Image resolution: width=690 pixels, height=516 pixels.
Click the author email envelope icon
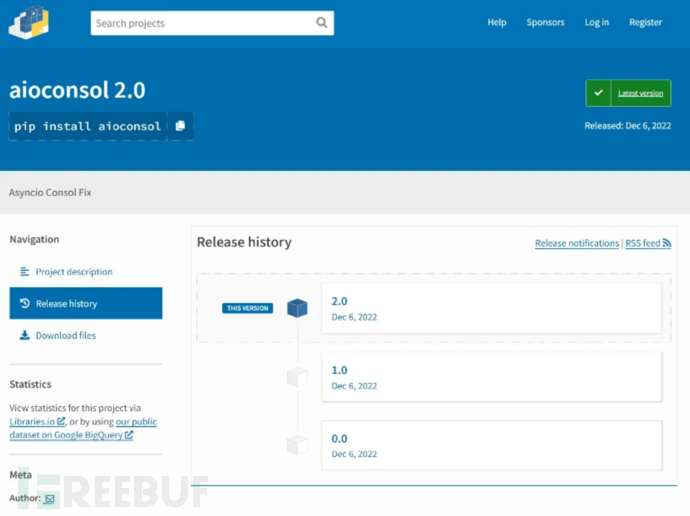[x=49, y=498]
